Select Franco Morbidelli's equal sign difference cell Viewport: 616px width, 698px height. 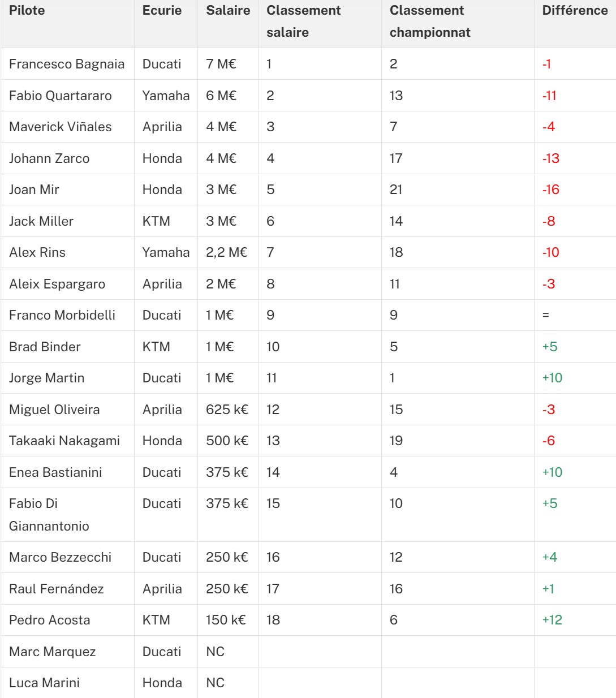click(546, 315)
